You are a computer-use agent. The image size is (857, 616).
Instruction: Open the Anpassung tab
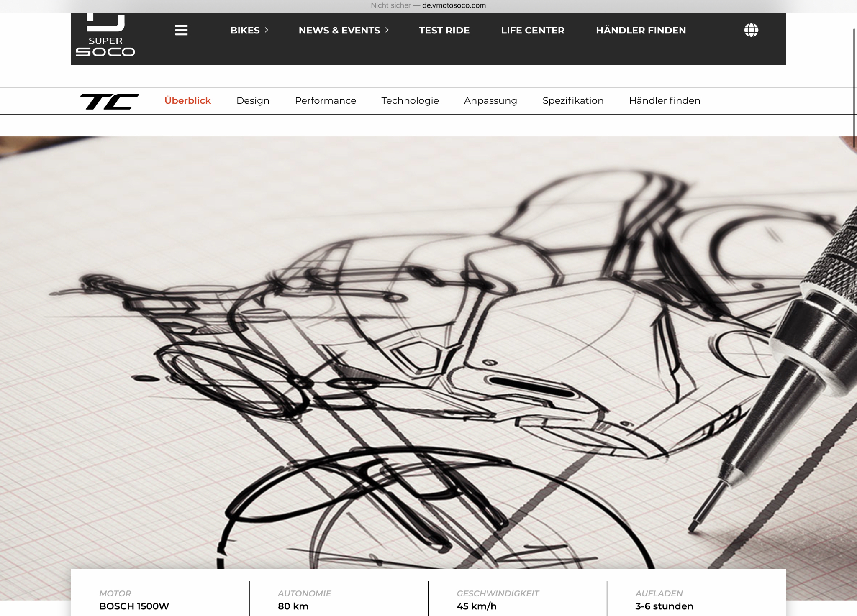[490, 101]
